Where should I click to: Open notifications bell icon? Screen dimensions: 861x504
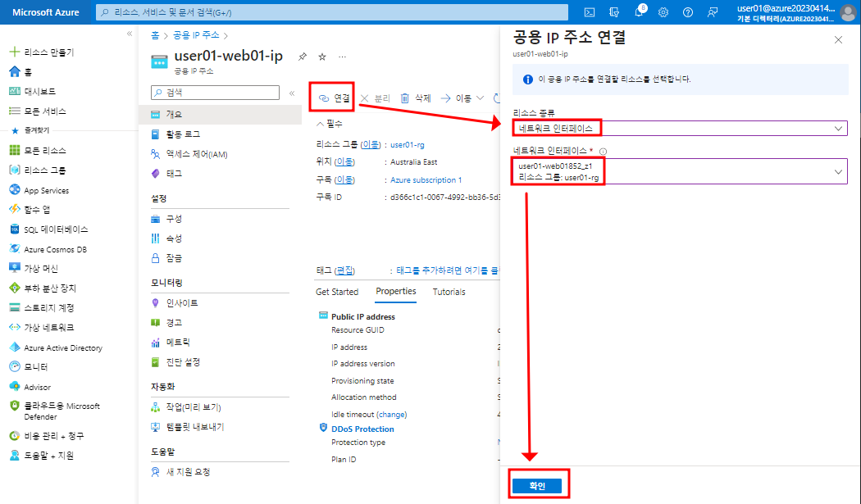(x=639, y=12)
